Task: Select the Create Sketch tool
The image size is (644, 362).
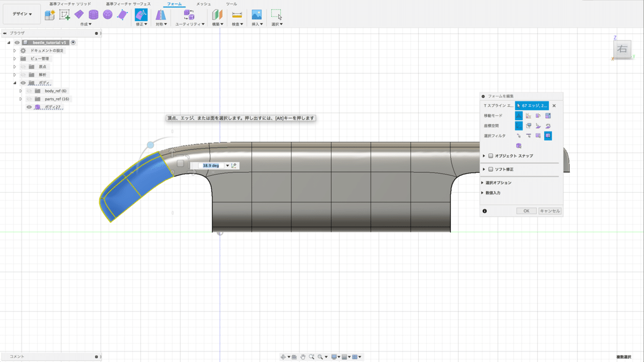Action: 64,15
